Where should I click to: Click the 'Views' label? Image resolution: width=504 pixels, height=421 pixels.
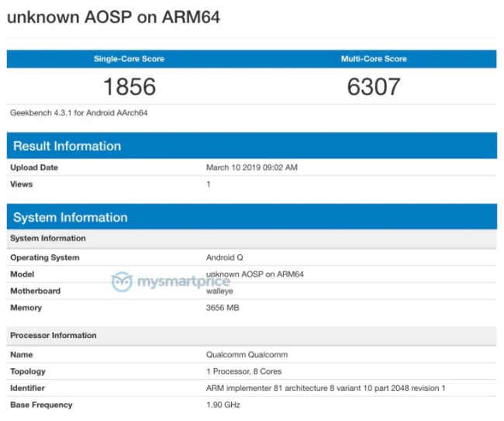(x=22, y=185)
